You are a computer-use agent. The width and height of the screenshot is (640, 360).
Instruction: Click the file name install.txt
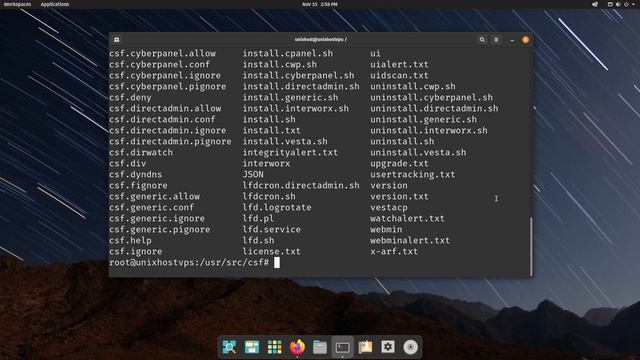point(271,131)
